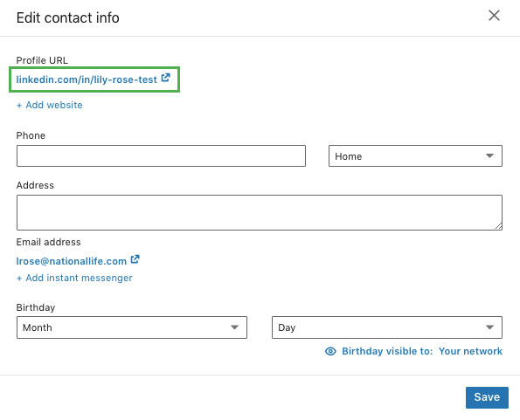Open the Home phone type dropdown

pos(415,155)
